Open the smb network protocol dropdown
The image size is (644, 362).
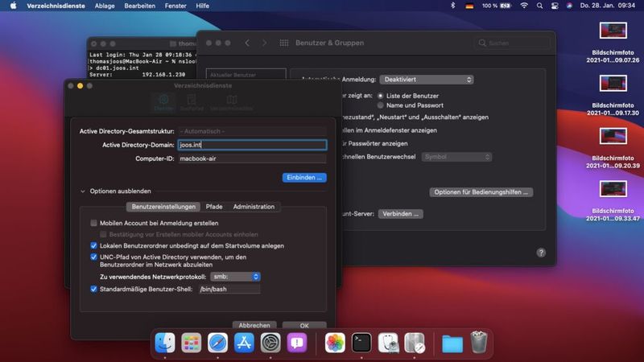tap(235, 277)
